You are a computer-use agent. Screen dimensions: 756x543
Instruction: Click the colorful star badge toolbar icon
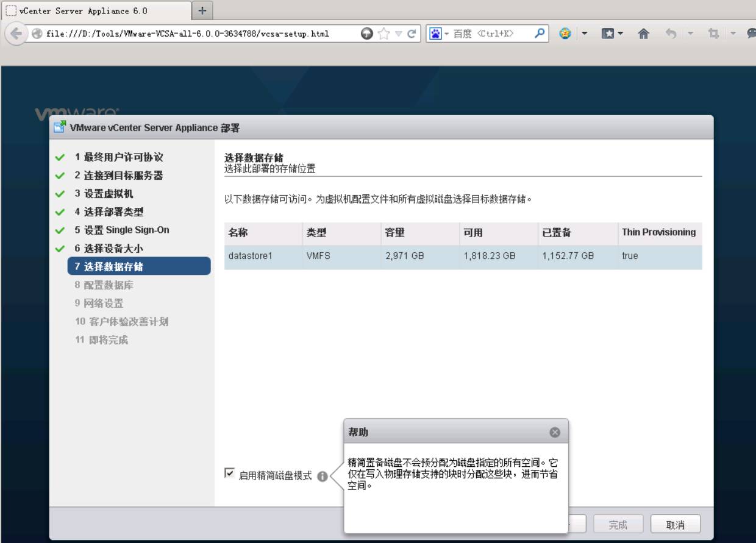coord(565,34)
